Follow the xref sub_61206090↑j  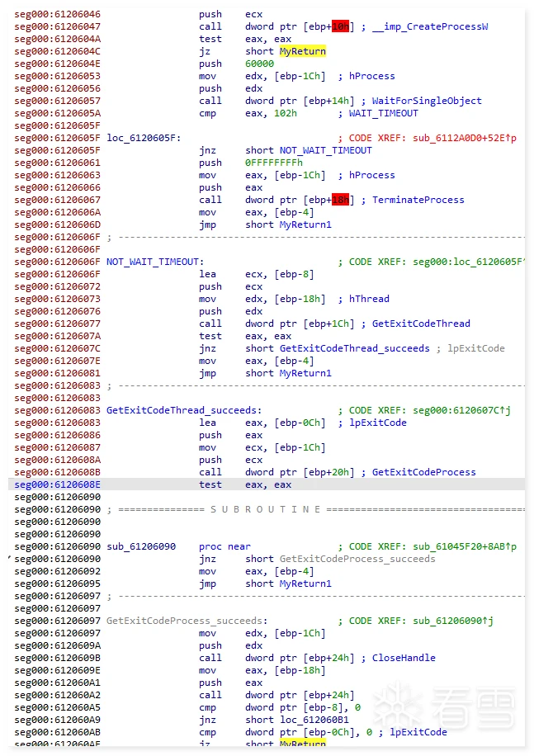(x=453, y=621)
